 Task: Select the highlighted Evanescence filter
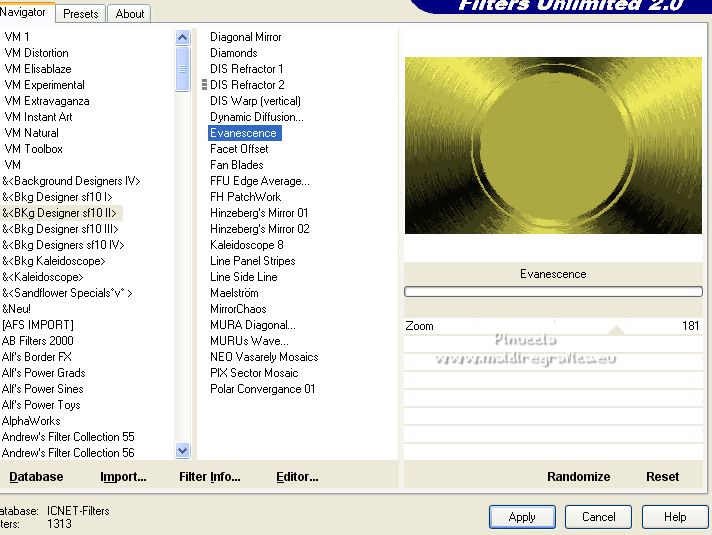tap(245, 133)
